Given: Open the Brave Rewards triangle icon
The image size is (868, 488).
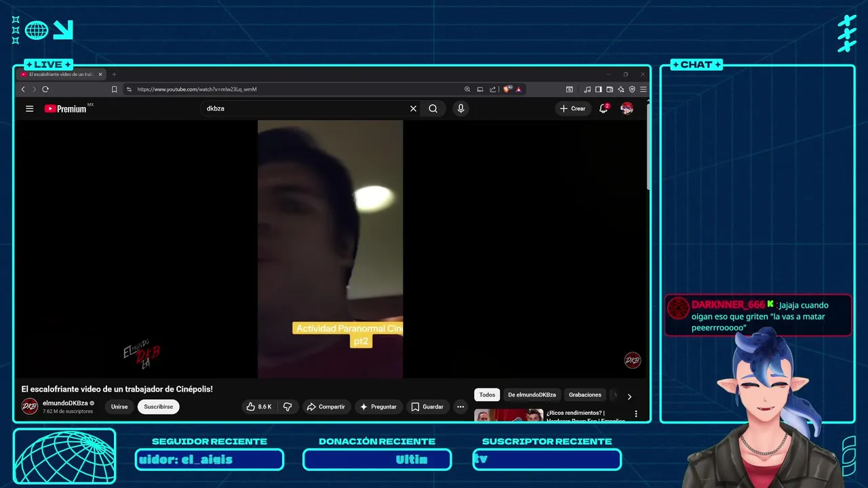Looking at the screenshot, I should (x=518, y=89).
